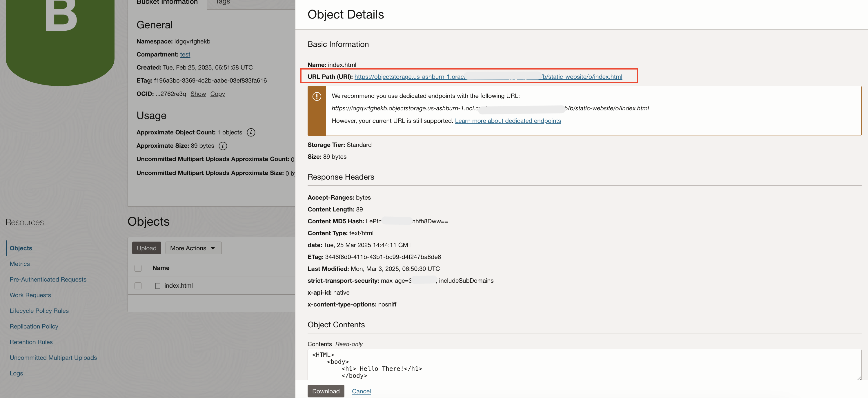Open Pre-Authenticated Requests resource
This screenshot has height=398, width=868.
pyautogui.click(x=48, y=280)
